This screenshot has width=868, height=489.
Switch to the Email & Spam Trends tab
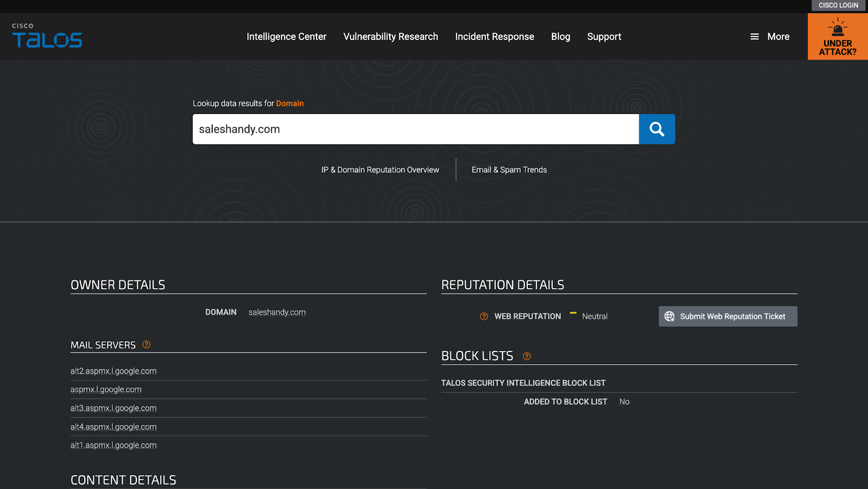[x=509, y=169]
